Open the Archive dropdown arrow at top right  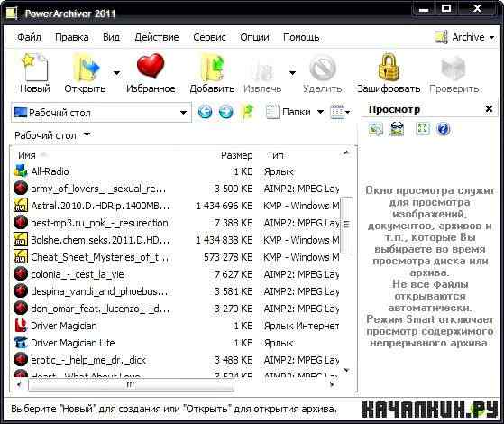(x=491, y=38)
